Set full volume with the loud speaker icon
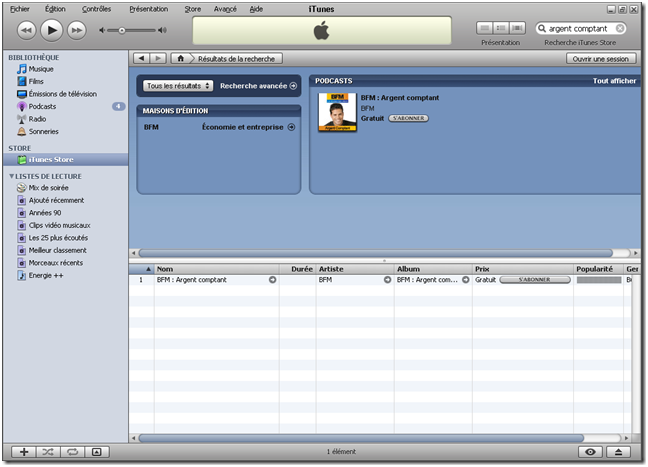Screen dimensions: 648x467 coord(162,30)
